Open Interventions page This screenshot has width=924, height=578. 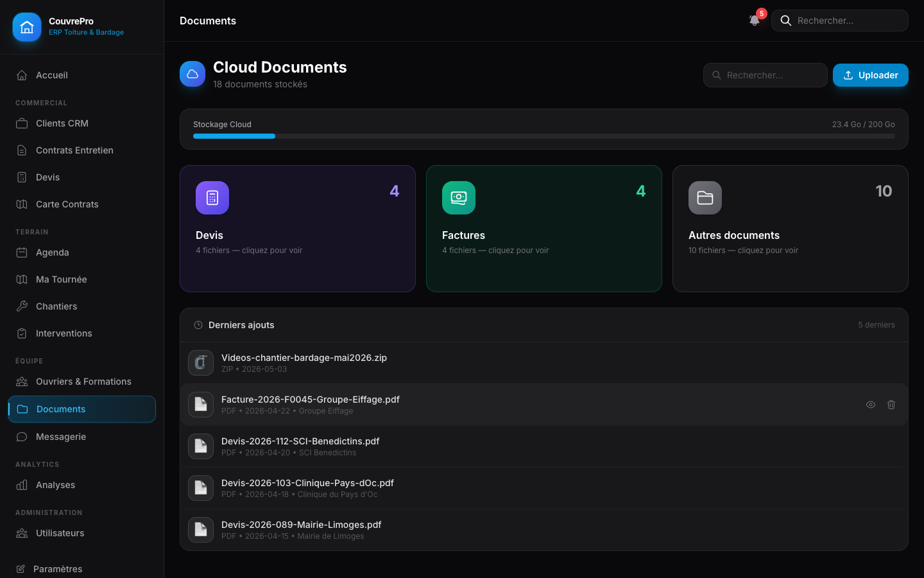click(82, 333)
